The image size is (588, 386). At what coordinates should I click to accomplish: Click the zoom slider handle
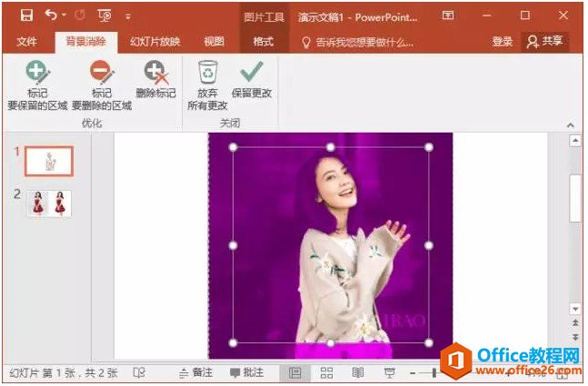[x=434, y=372]
